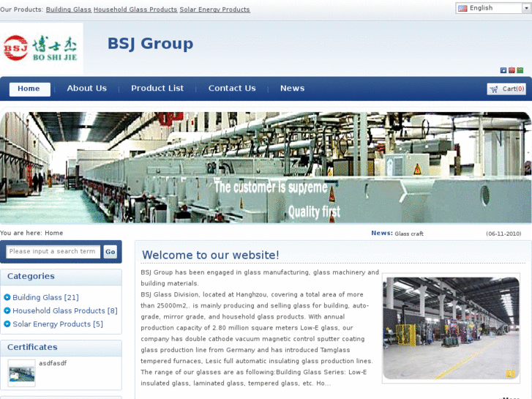Open the Solar Energy Products [5] category

coord(58,324)
